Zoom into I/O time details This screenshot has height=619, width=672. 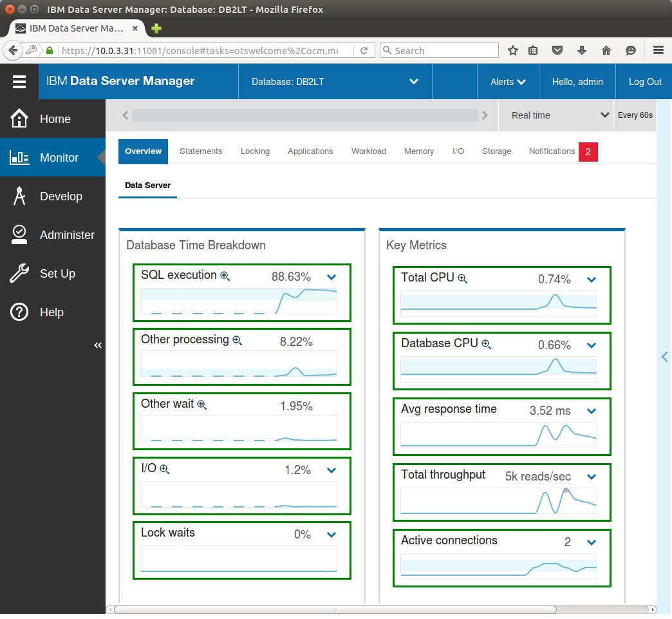tap(165, 470)
